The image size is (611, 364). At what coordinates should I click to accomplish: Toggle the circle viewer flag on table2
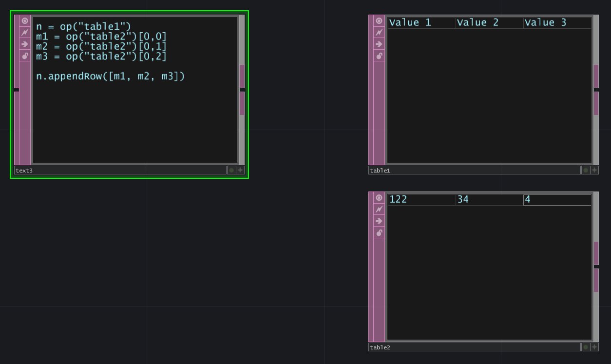[x=379, y=197]
